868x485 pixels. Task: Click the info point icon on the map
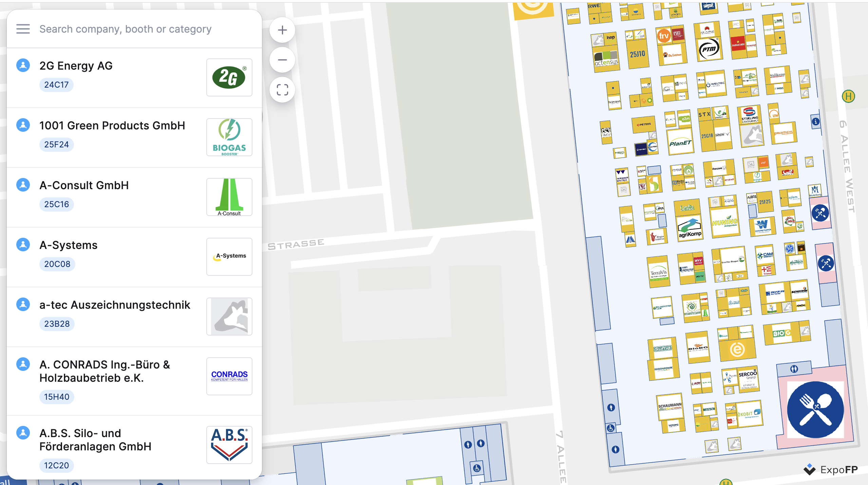pyautogui.click(x=815, y=122)
